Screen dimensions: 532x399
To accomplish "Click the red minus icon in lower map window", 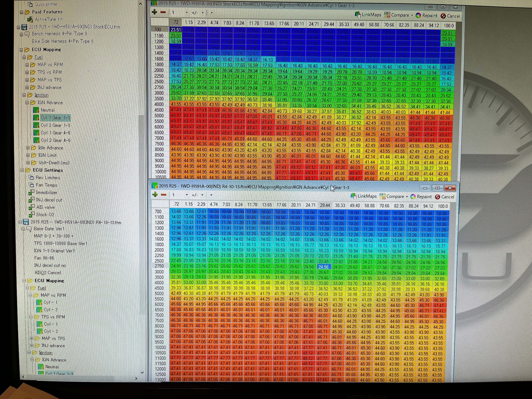I will pyautogui.click(x=163, y=195).
